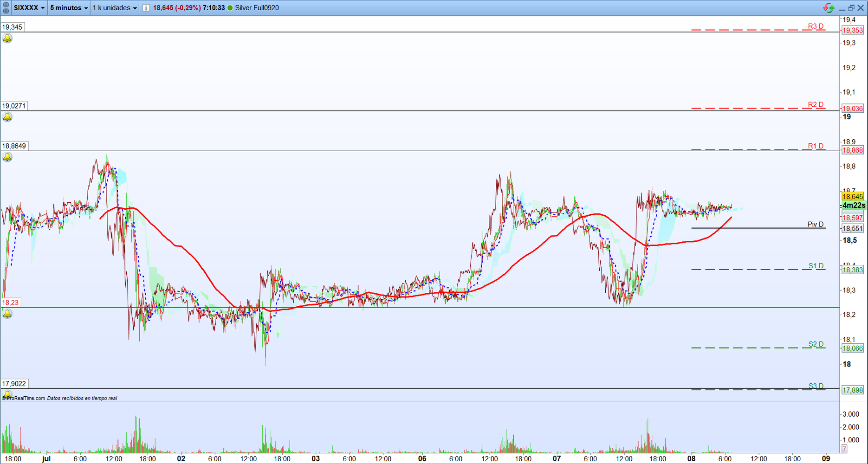Click the 7:10:33 time display
This screenshot has width=868, height=464.
point(214,8)
